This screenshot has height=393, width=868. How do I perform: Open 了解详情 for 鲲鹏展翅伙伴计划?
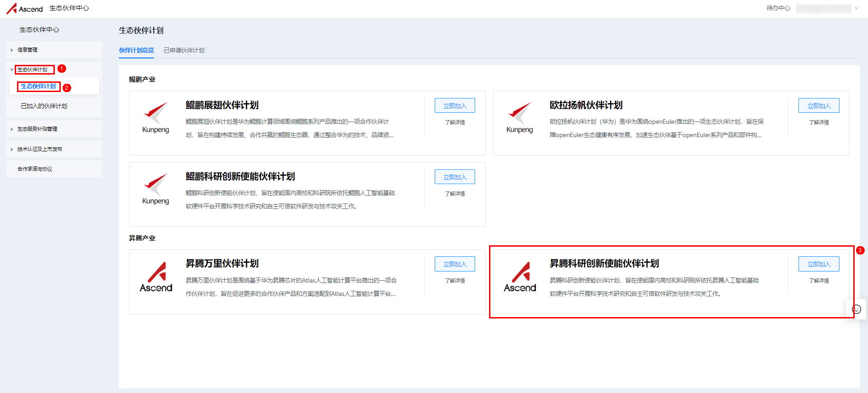(455, 122)
